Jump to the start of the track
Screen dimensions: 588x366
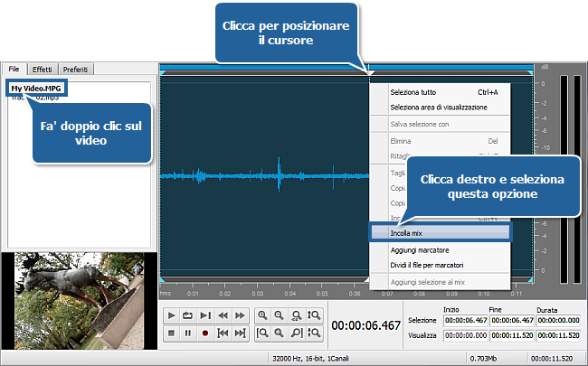click(223, 333)
